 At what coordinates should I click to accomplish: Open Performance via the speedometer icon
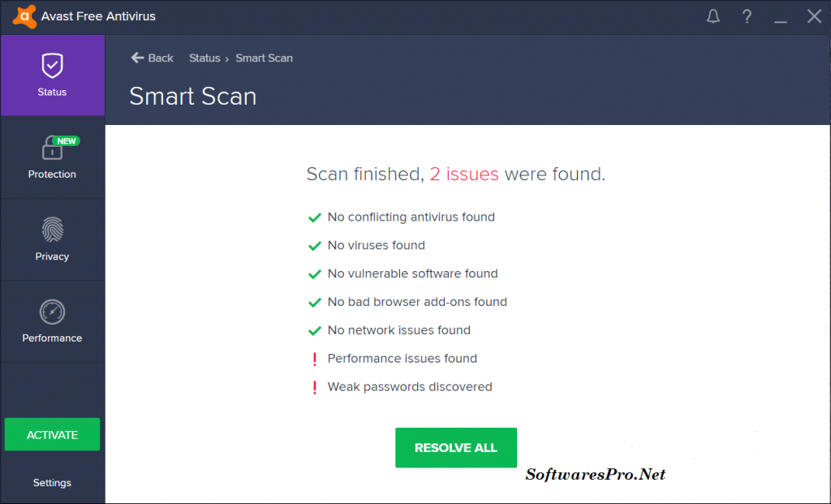pos(51,312)
